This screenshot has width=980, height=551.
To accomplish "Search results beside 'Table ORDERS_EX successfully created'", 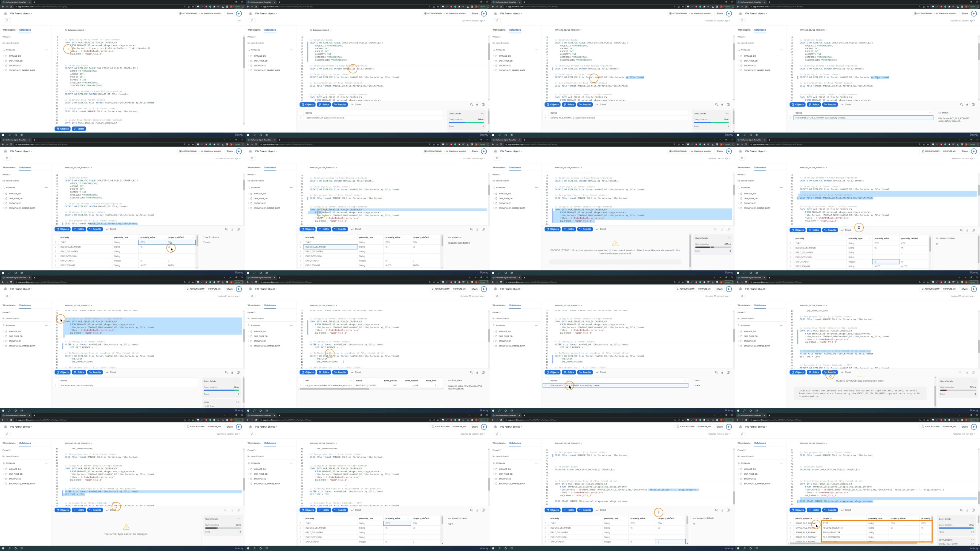I will (x=471, y=105).
